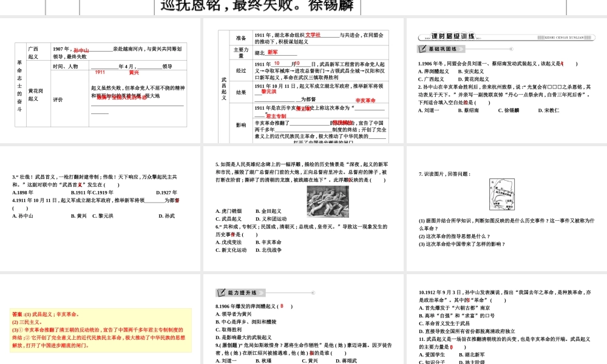Select option A. 虎门销烟
The image size is (607, 364).
228,211
